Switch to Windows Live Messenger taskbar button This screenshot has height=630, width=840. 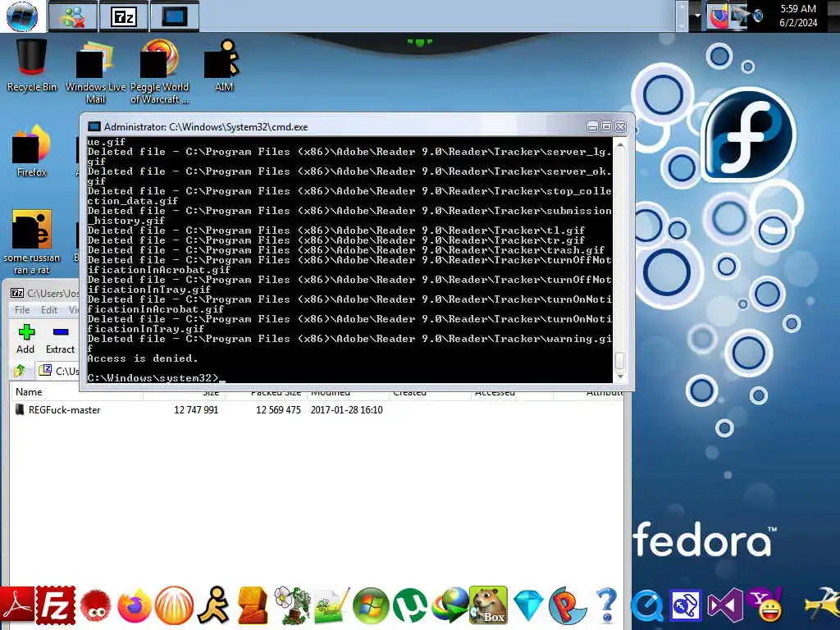coord(73,16)
